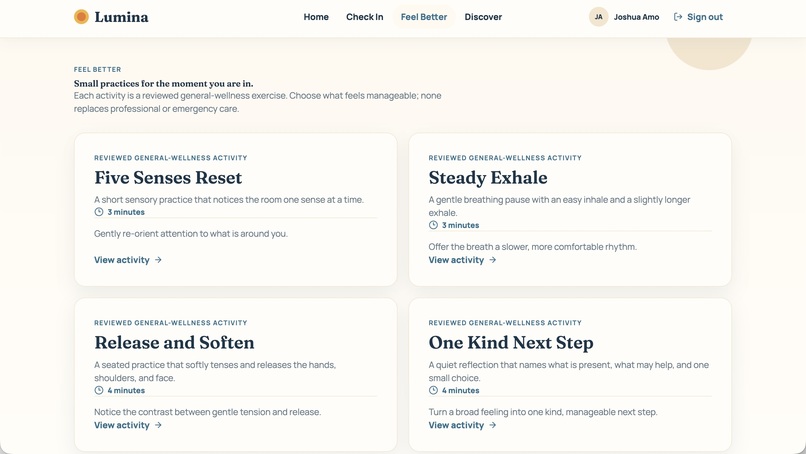This screenshot has height=454, width=806.
Task: Click 'Notice the contrast between gentle tension and release.'
Action: (x=208, y=412)
